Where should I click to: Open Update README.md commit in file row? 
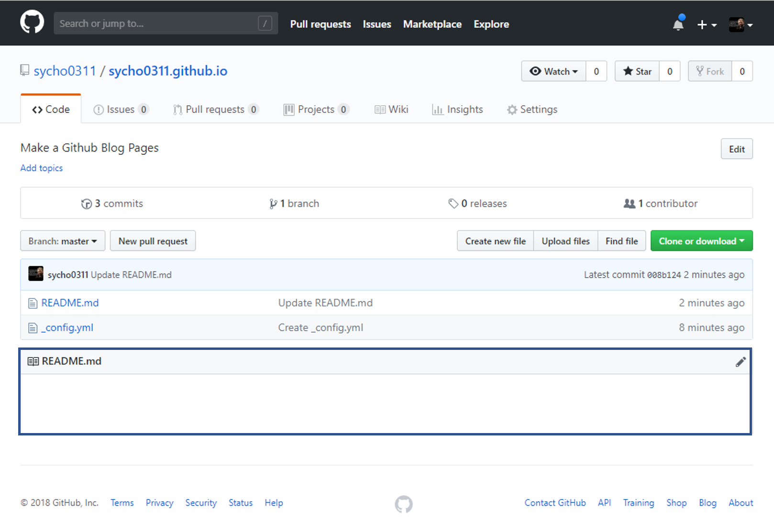[x=325, y=303]
